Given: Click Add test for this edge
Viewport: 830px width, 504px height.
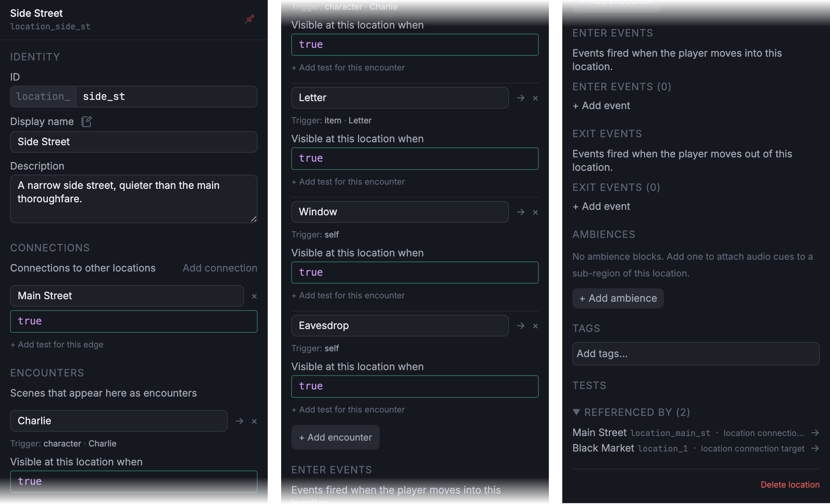Looking at the screenshot, I should point(57,345).
